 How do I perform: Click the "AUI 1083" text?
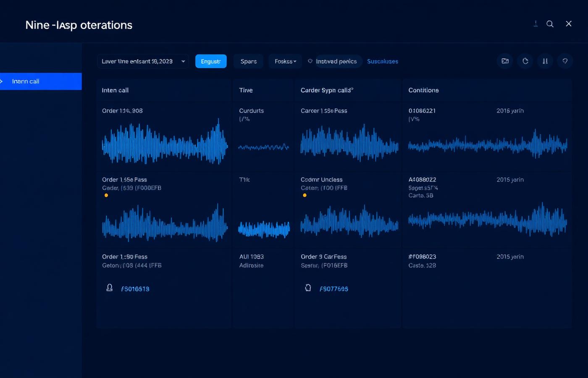pyautogui.click(x=252, y=257)
